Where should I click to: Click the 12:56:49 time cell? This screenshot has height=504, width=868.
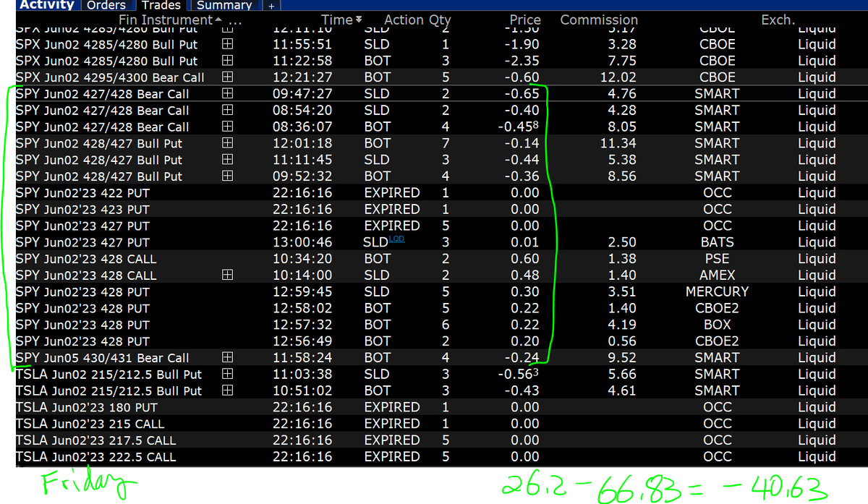[302, 341]
